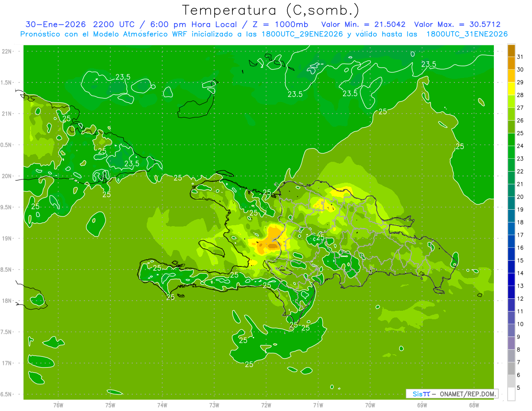
Task: Click the 68W longitude axis label
Action: coord(474,405)
